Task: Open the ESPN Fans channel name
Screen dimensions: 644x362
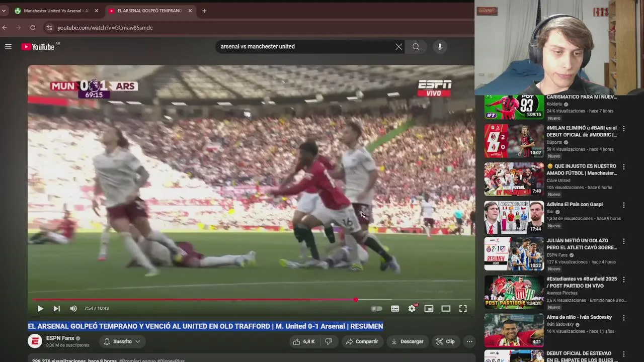Action: [60, 338]
